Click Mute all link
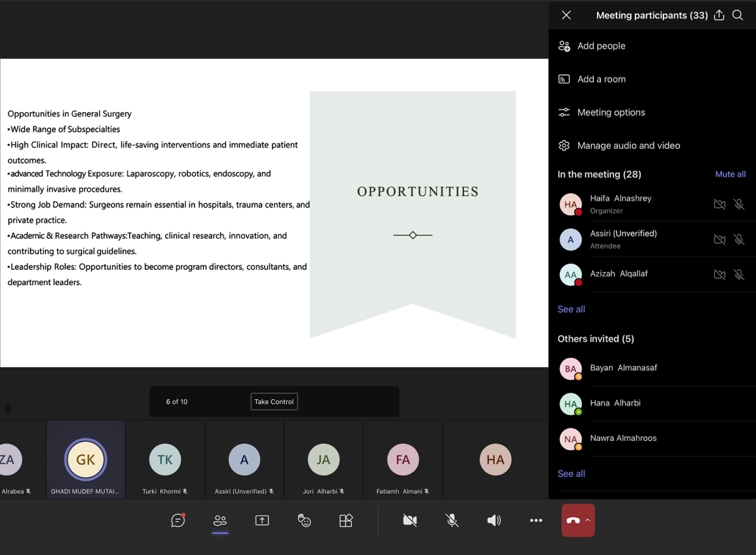 click(730, 174)
